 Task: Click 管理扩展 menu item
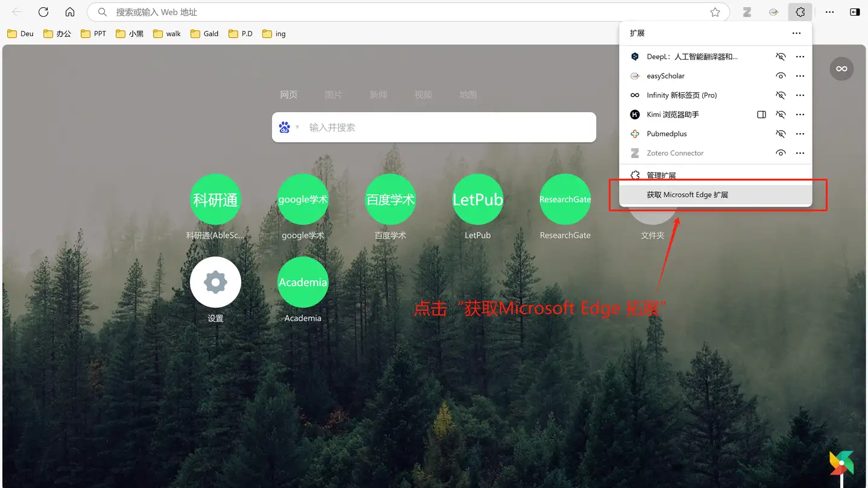[716, 175]
